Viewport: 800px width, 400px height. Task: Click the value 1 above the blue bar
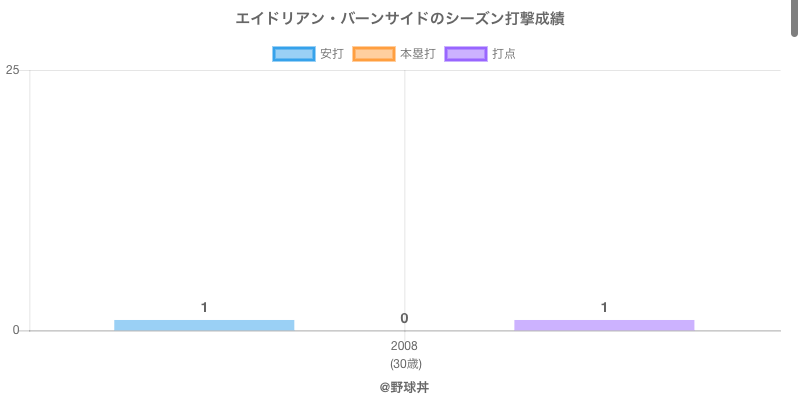pyautogui.click(x=204, y=307)
